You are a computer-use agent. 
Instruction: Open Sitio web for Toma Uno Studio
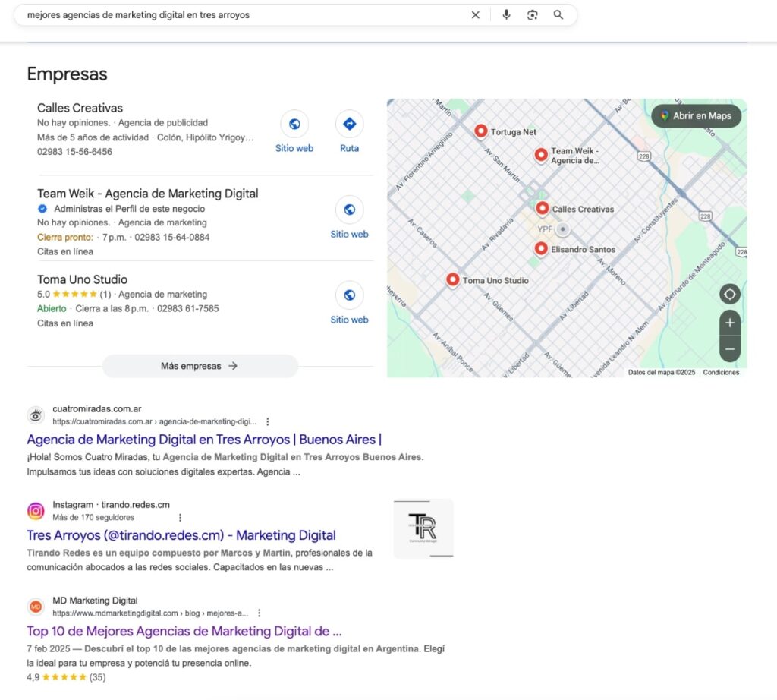(x=349, y=296)
